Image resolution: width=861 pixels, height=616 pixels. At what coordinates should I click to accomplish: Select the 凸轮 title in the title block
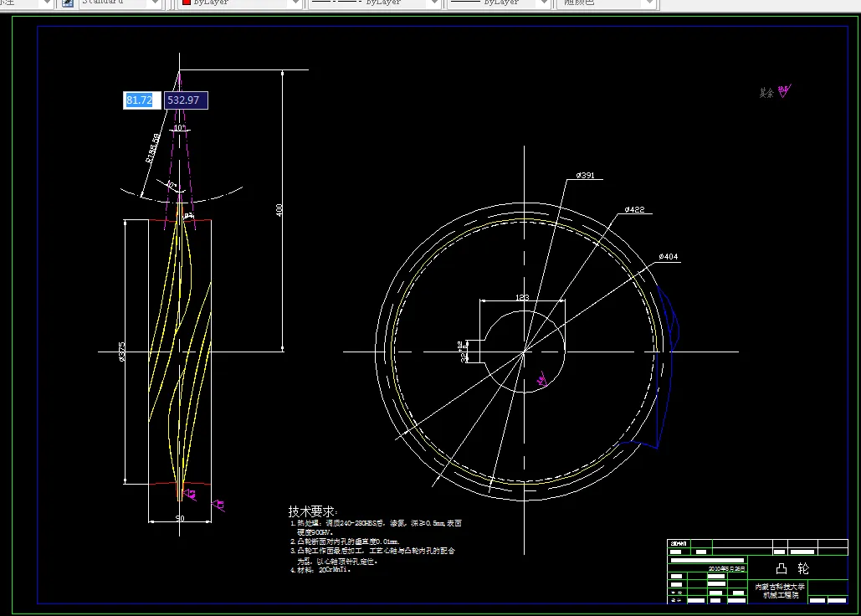(x=792, y=568)
